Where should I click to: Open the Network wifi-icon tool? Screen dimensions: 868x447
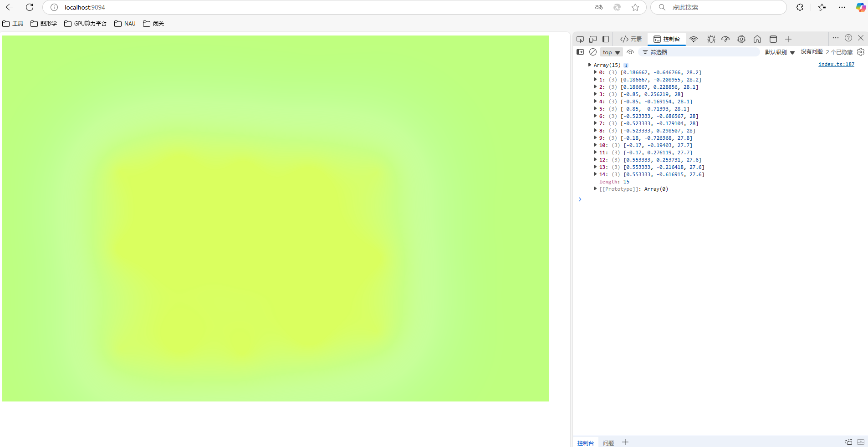694,39
